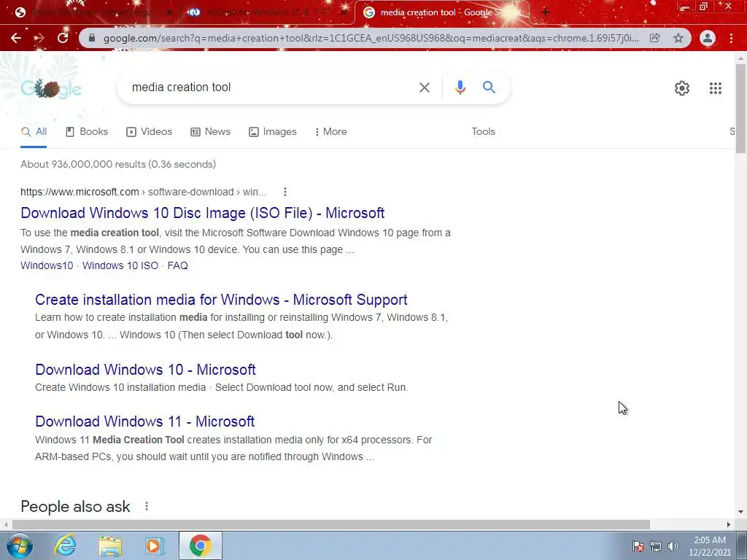
Task: Open Chrome's three-dot menu
Action: [x=731, y=38]
